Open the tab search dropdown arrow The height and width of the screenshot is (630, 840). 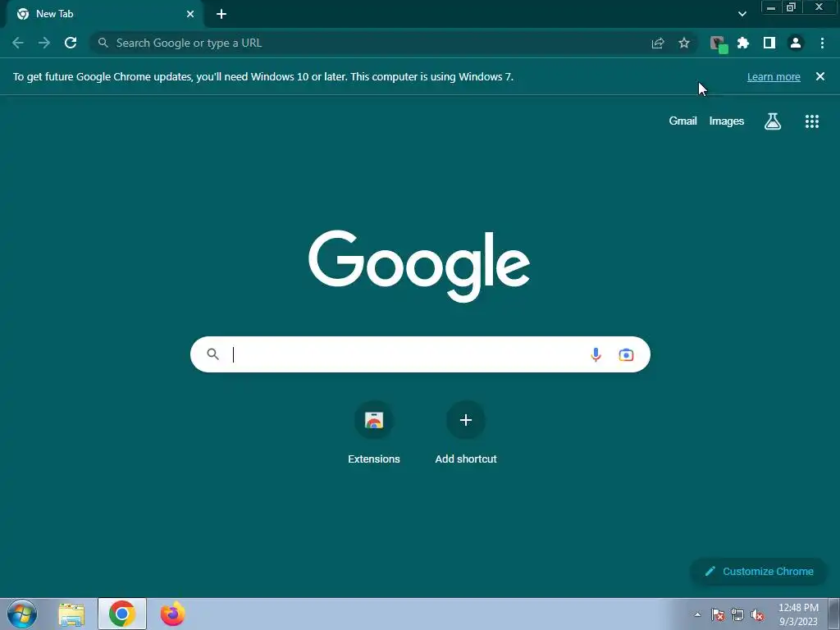coord(742,14)
